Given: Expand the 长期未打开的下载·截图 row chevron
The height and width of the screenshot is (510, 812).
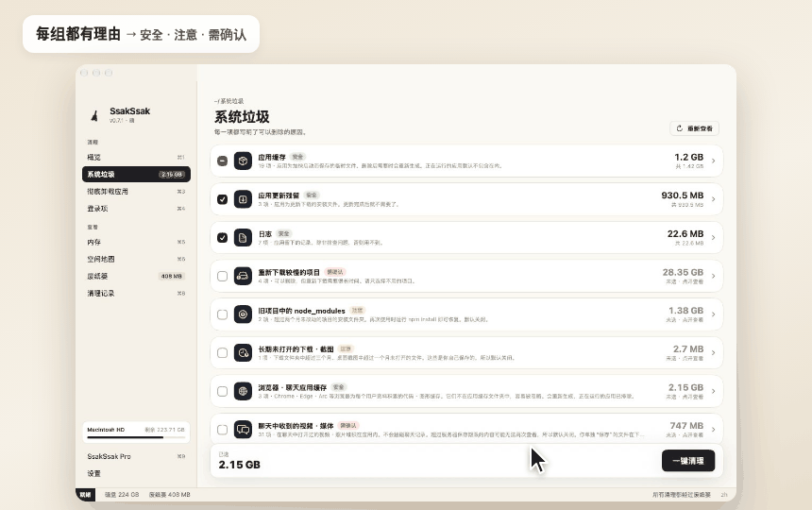Looking at the screenshot, I should point(714,352).
